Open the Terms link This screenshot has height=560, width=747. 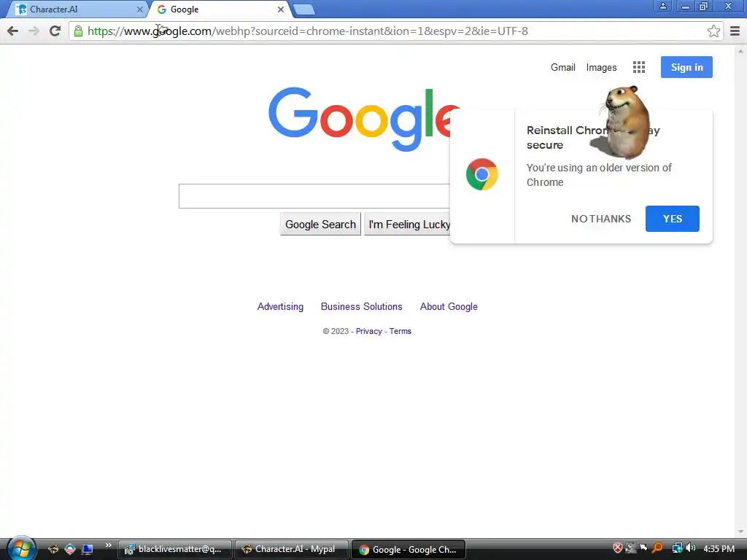click(x=400, y=332)
